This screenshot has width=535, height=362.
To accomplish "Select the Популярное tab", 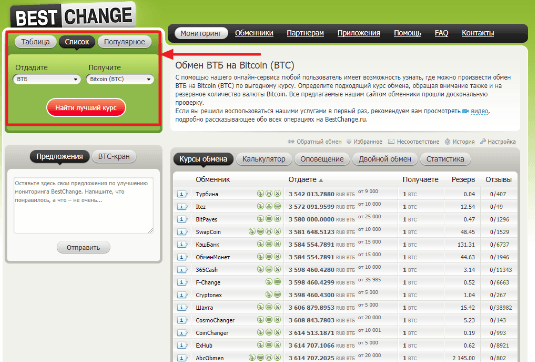I will (125, 42).
